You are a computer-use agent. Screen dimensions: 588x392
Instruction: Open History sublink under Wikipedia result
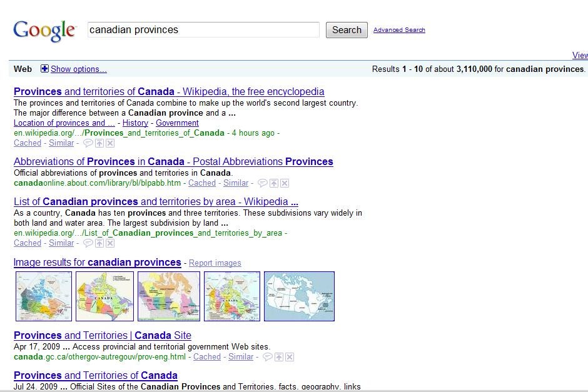coord(135,123)
